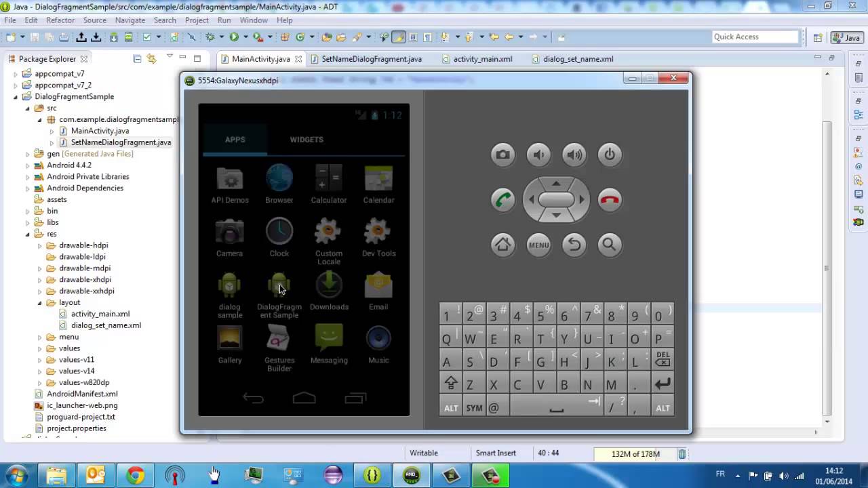Raise volume with emulator volume-up button
Viewport: 868px width, 488px height.
coord(574,155)
